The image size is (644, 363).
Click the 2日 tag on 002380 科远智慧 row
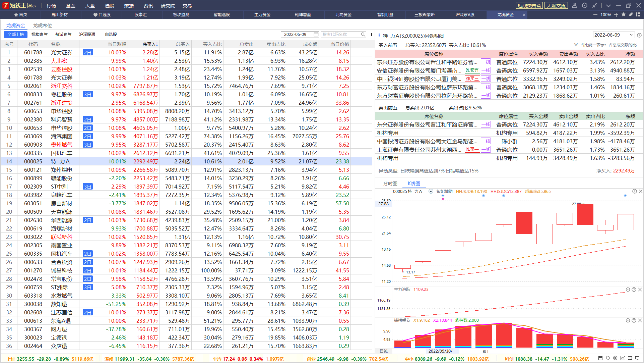[x=88, y=119]
